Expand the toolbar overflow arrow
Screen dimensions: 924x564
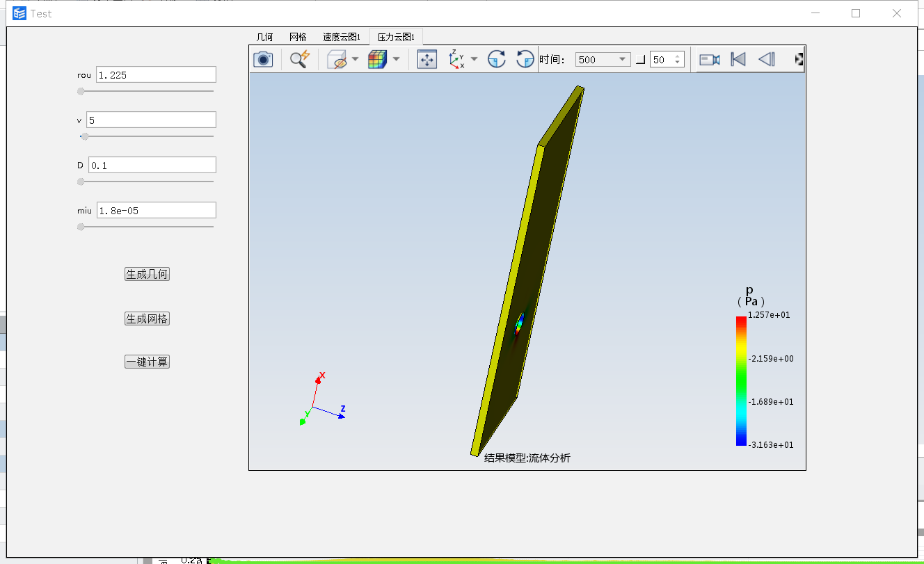click(799, 60)
